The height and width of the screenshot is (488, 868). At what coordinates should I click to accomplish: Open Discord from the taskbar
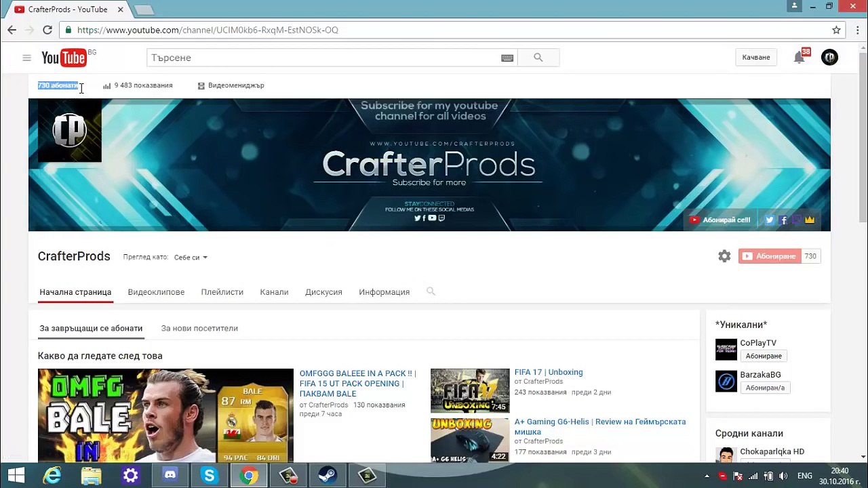point(170,476)
